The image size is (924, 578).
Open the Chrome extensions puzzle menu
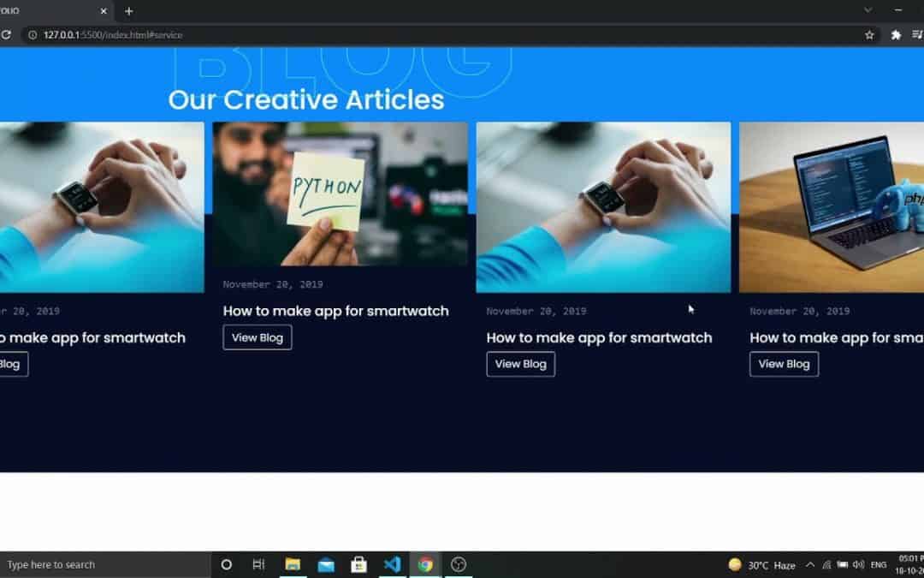click(896, 35)
